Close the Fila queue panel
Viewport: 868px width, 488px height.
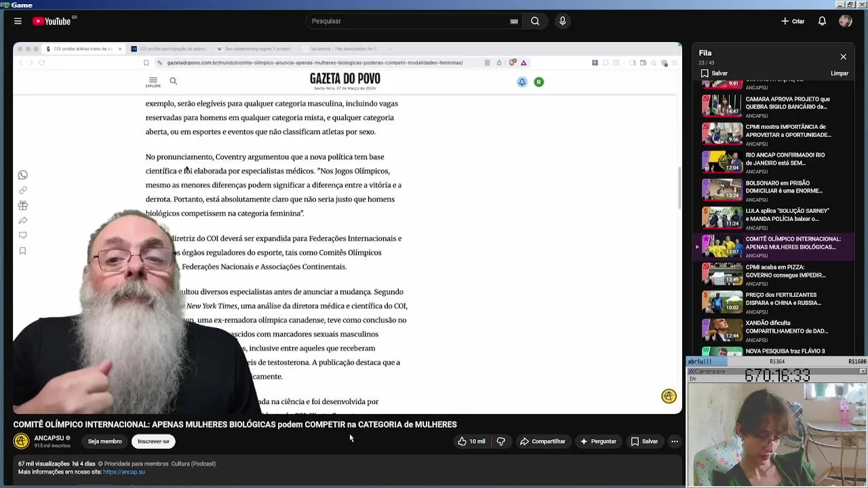(843, 57)
